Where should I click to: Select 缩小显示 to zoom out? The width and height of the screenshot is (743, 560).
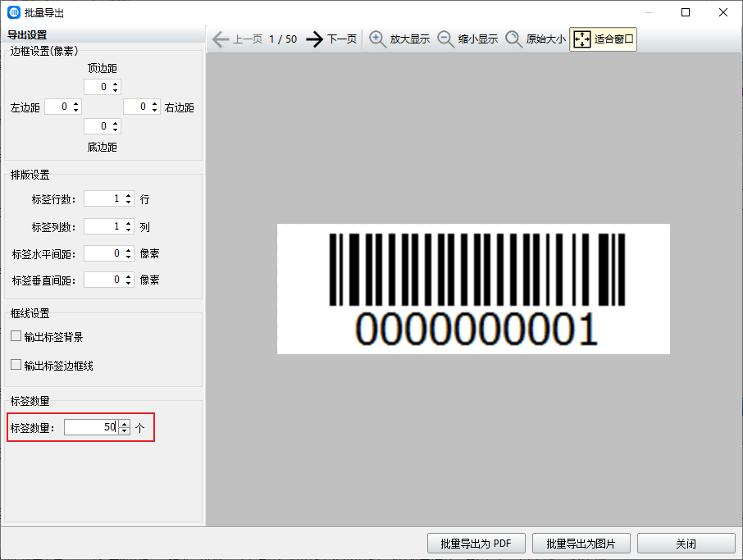pos(478,39)
